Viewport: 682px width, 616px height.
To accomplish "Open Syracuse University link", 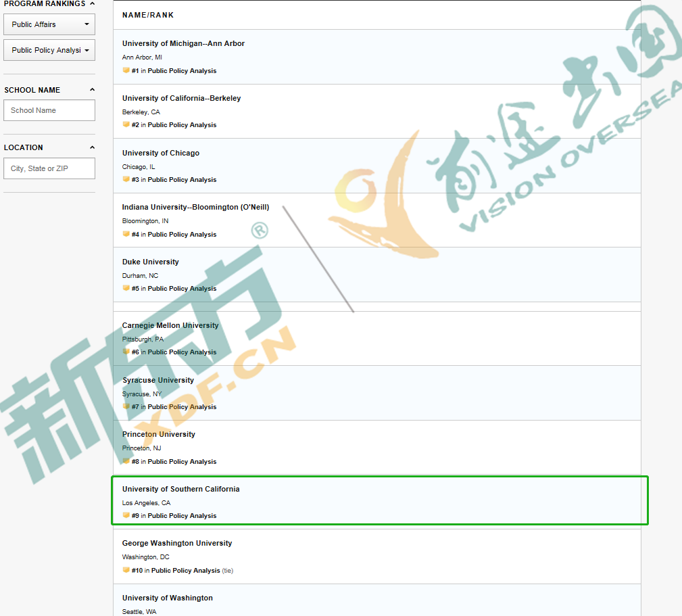I will 158,380.
